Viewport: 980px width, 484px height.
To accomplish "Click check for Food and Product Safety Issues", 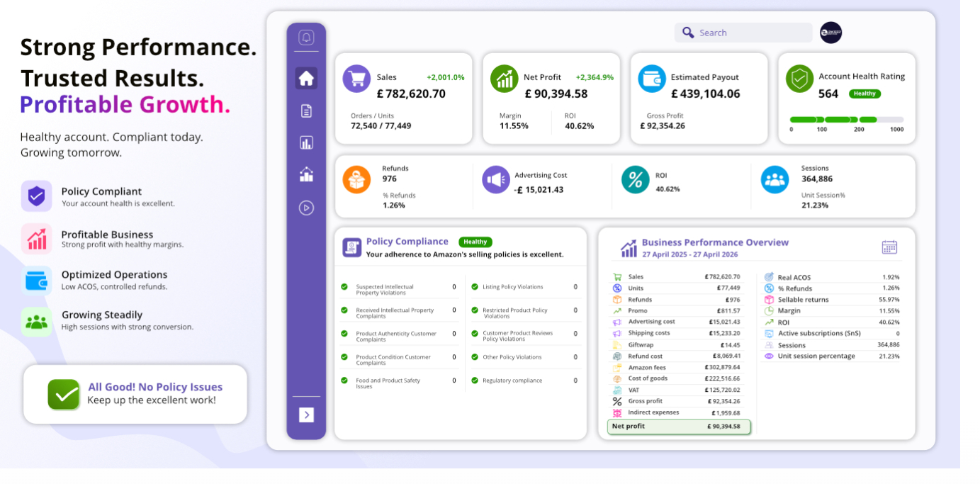I will pyautogui.click(x=344, y=381).
